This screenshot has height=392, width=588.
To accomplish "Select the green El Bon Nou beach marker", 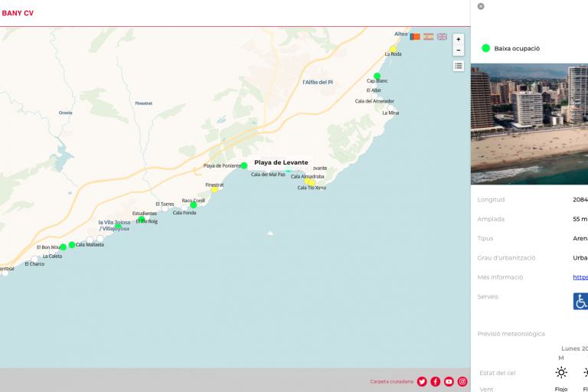I will [64, 247].
